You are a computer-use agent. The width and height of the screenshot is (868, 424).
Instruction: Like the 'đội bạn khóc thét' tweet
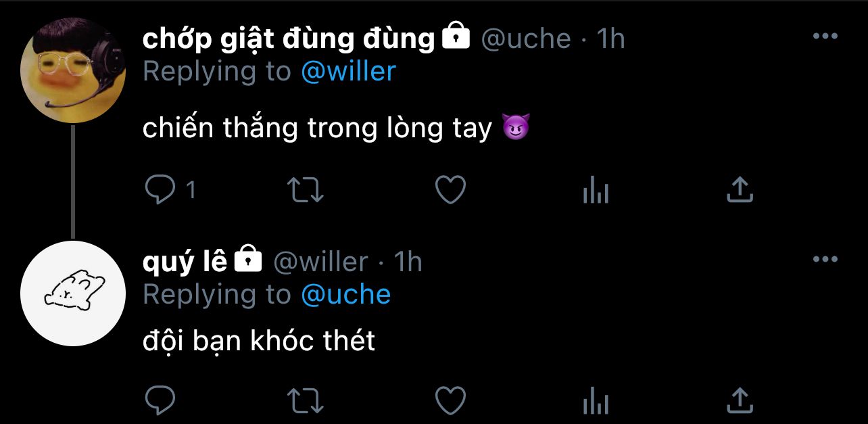450,400
